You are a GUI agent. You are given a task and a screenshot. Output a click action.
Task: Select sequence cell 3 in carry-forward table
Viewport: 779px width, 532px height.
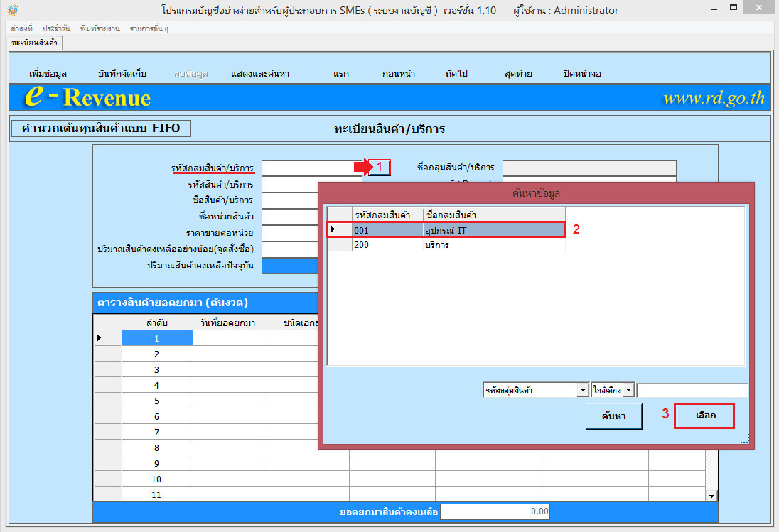157,369
